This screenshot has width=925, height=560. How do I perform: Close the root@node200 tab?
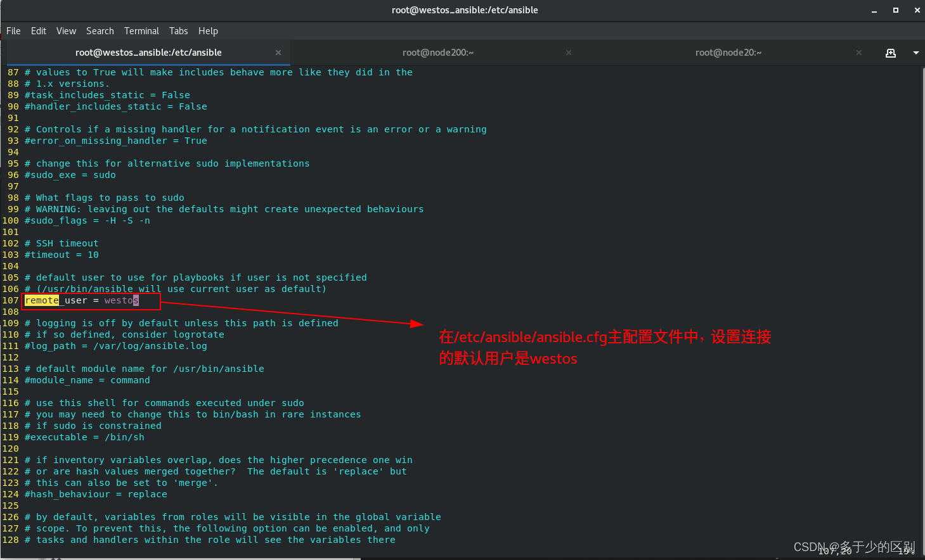[569, 53]
